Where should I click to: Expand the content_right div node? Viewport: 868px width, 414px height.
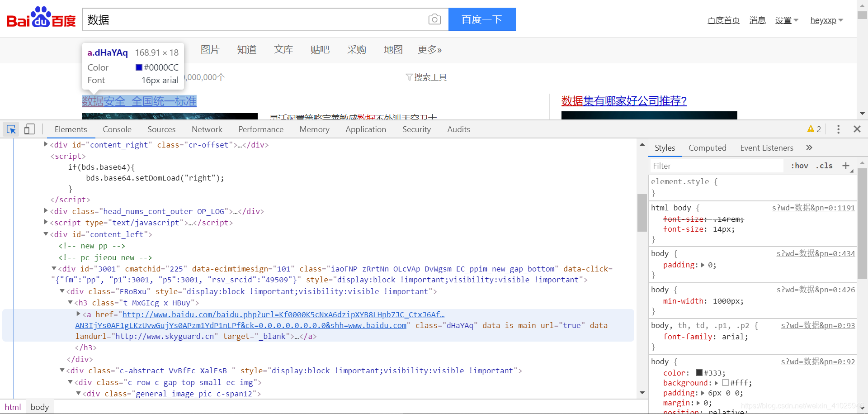tap(46, 144)
